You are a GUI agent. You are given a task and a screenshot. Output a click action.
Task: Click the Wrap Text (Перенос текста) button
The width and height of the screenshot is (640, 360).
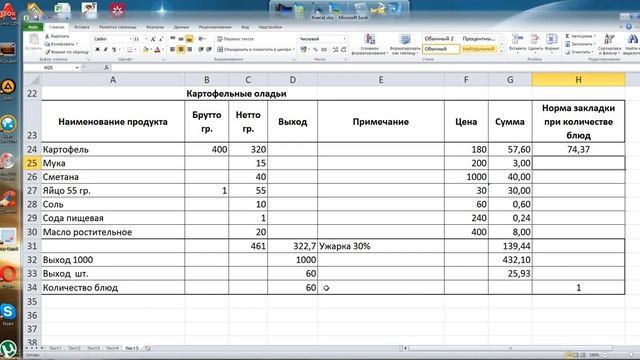coord(236,39)
